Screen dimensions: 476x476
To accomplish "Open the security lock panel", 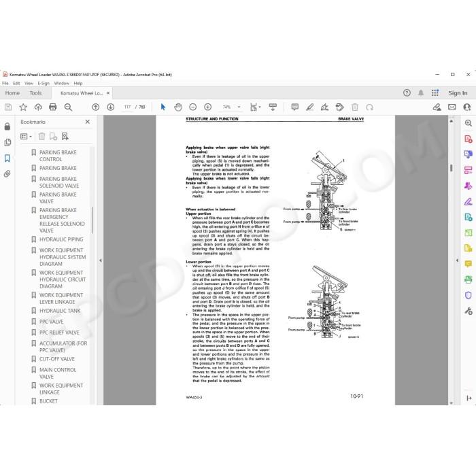I will pos(7,126).
